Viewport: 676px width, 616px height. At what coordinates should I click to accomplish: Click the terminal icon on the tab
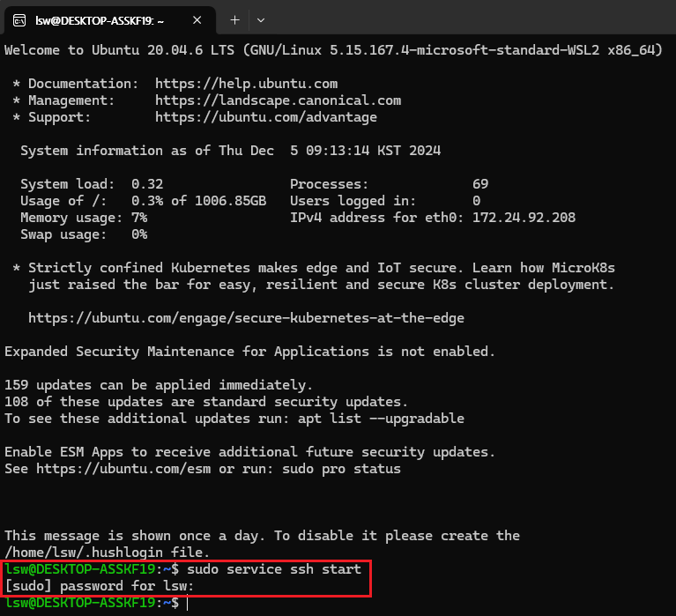pos(19,20)
